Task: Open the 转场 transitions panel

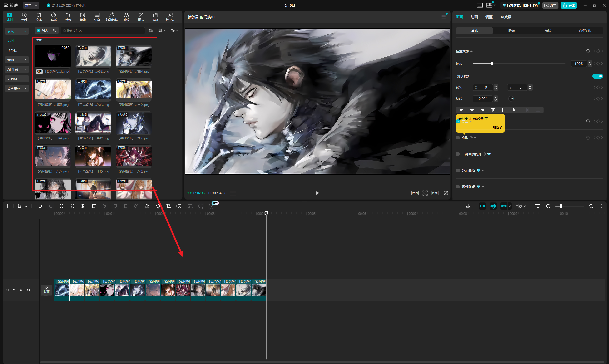Action: pos(83,17)
